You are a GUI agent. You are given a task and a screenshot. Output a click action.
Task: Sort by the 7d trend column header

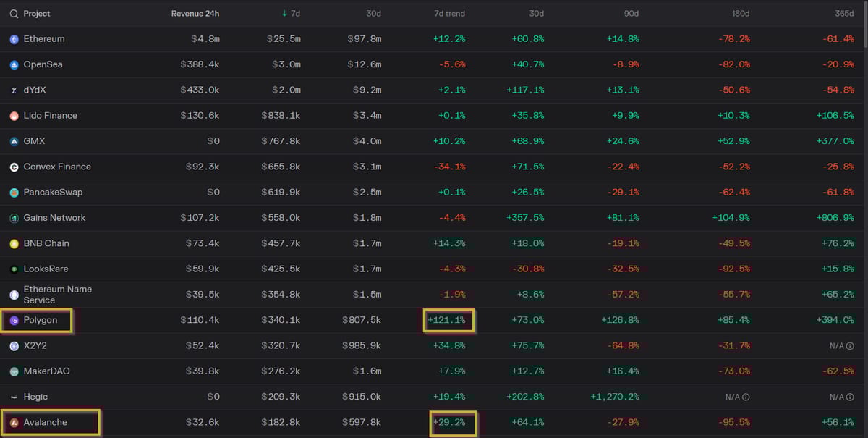[x=449, y=14]
